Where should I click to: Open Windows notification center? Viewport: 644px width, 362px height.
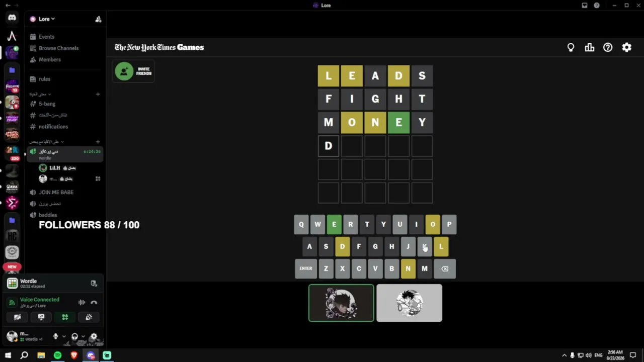[633, 355]
